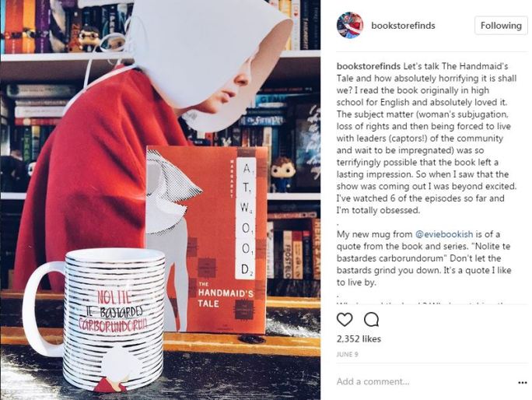Visit the @eviebookish mention link

click(x=444, y=234)
